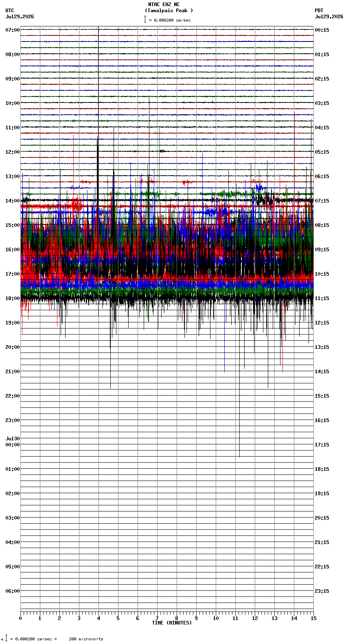Click the PDT header label

(x=319, y=11)
